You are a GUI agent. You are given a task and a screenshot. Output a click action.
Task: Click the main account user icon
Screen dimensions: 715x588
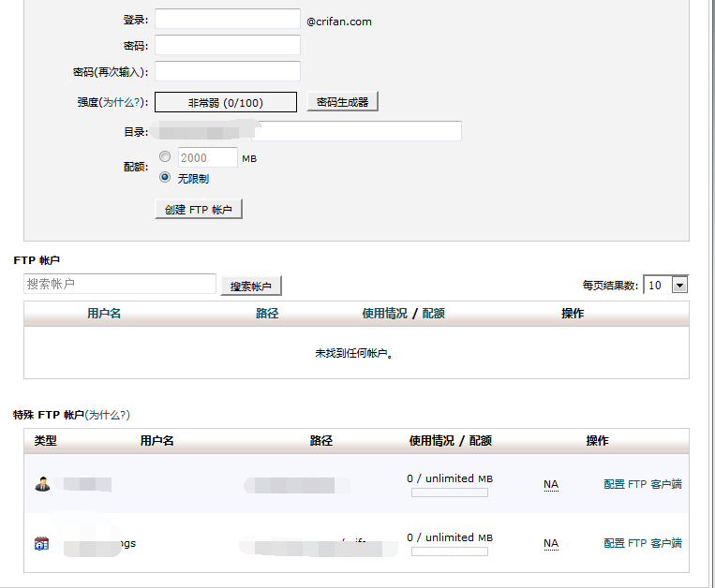pos(42,484)
